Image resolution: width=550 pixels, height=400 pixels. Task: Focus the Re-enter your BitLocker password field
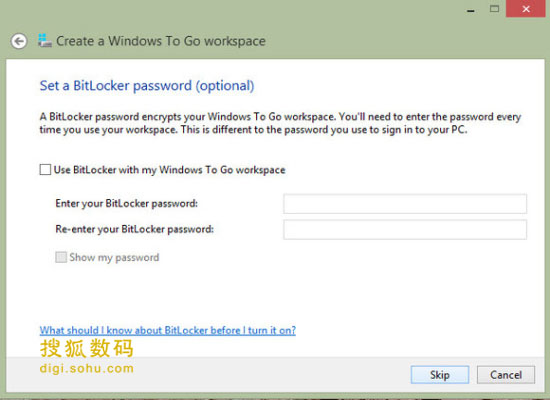point(405,229)
